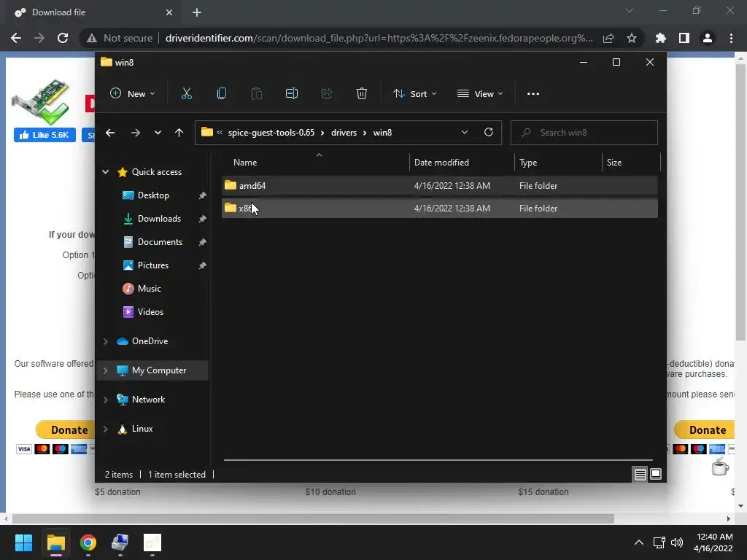The image size is (747, 560).
Task: Click File Explorer icon on taskbar
Action: (x=55, y=542)
